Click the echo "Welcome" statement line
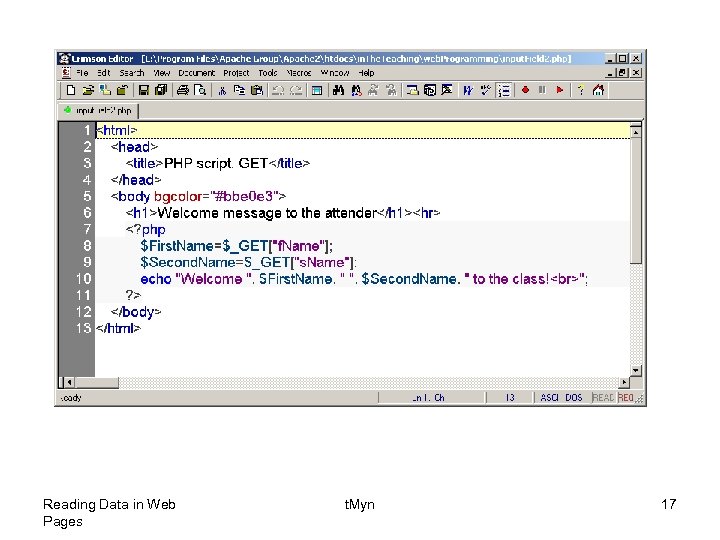720x540 pixels. click(x=364, y=279)
